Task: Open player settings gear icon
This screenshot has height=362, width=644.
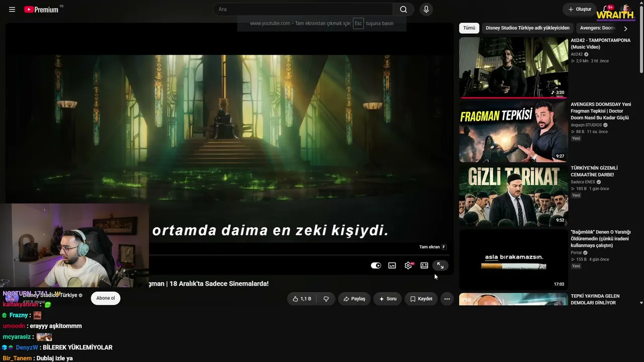Action: pos(408,265)
